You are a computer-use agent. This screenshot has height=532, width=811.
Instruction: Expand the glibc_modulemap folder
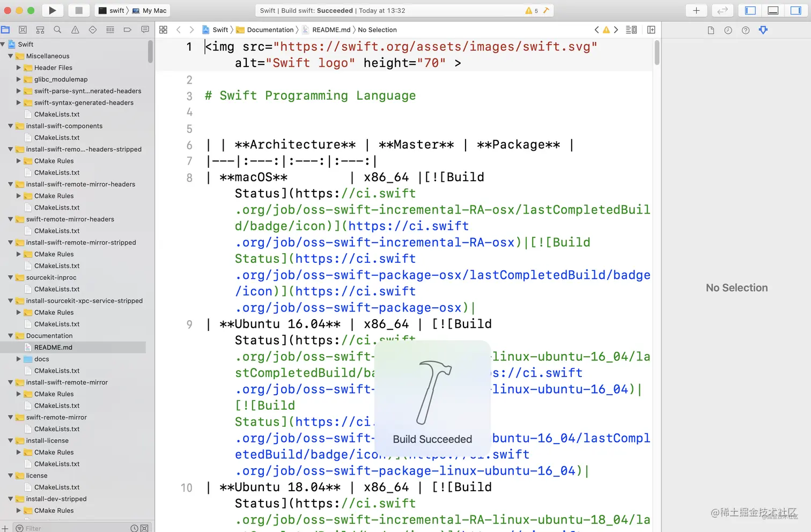[19, 79]
